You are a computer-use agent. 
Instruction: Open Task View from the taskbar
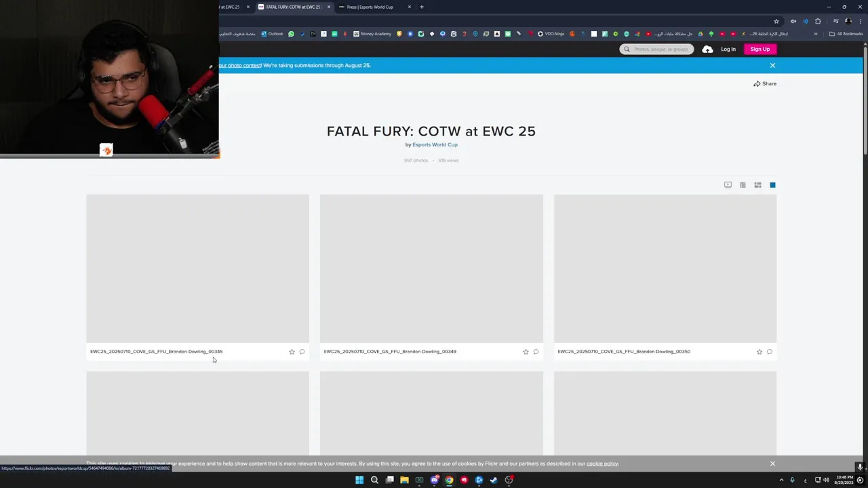389,480
